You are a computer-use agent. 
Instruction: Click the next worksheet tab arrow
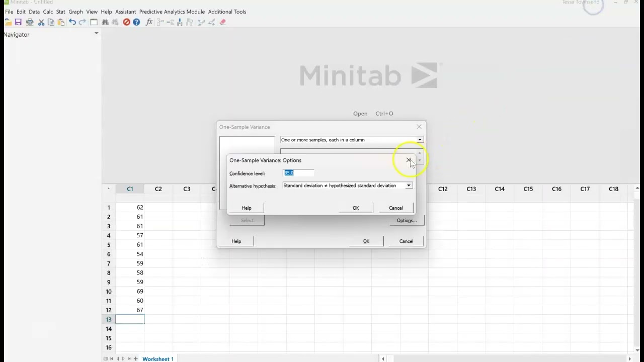point(123,358)
